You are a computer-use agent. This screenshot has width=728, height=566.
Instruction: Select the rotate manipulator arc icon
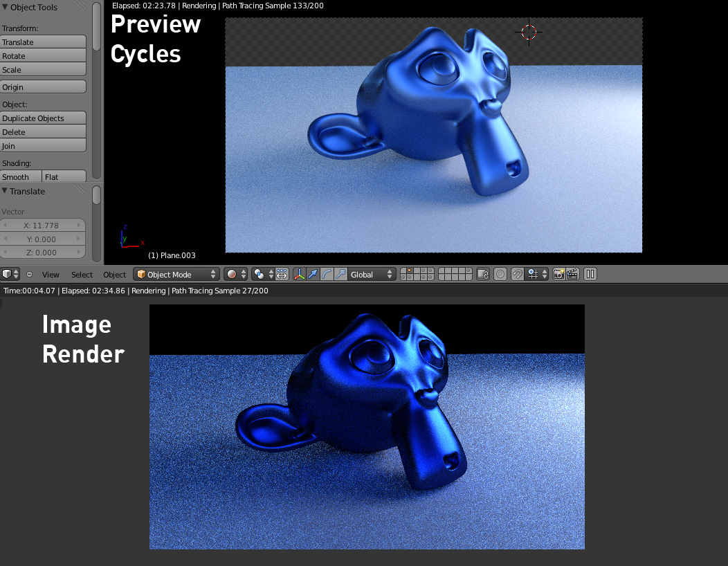click(327, 275)
